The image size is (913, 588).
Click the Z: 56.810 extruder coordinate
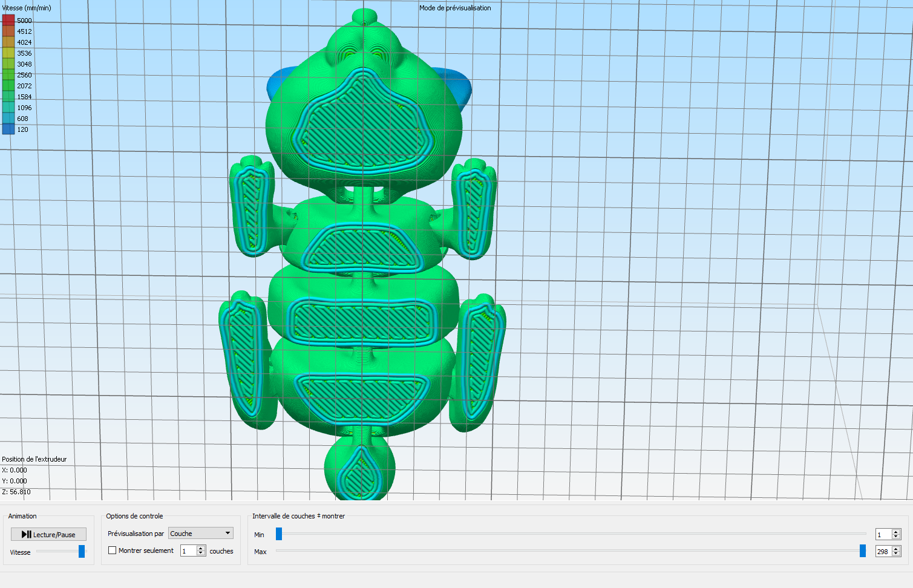pyautogui.click(x=16, y=492)
